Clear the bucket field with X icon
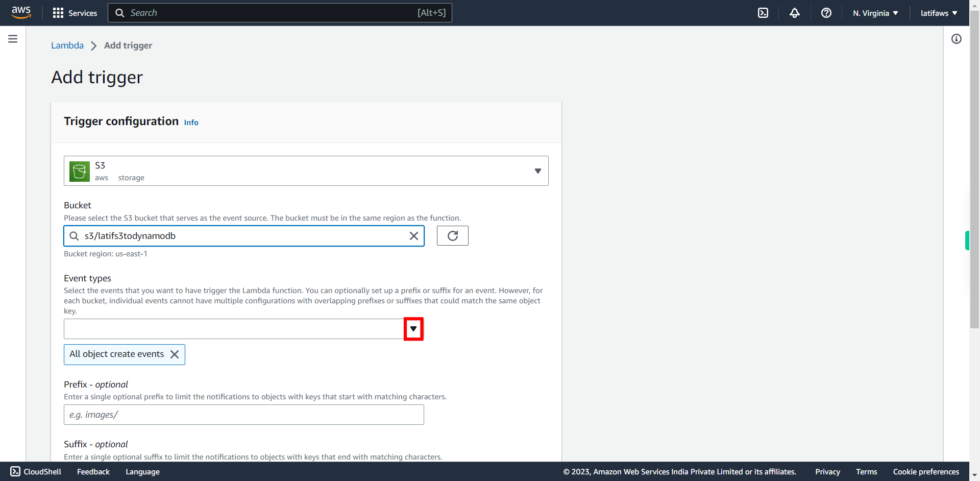The image size is (980, 481). pyautogui.click(x=414, y=236)
